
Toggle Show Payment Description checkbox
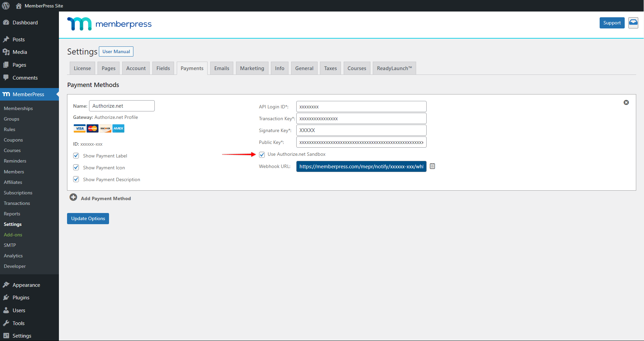pos(76,179)
